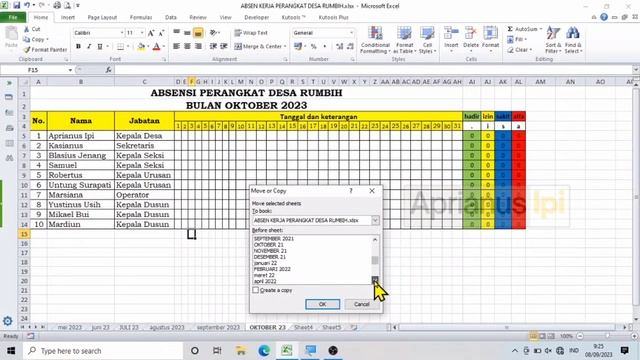Screen dimensions: 640x360
Task: Click the Name Box showing F15
Action: click(x=33, y=70)
